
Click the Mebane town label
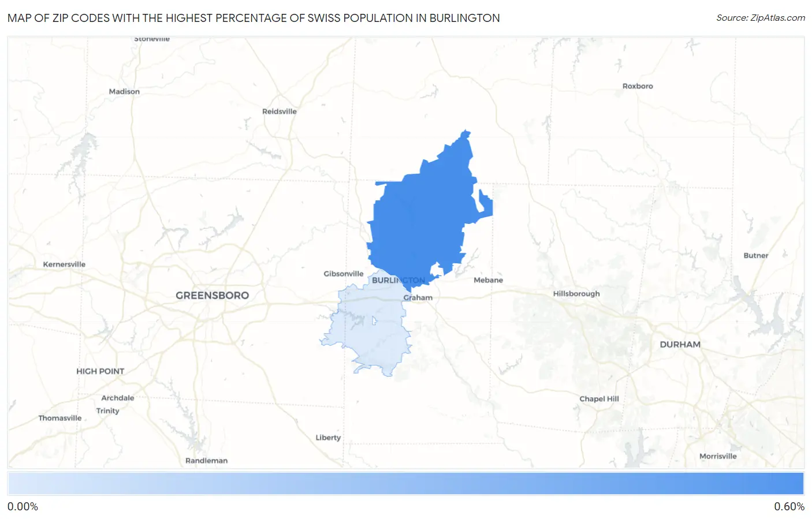488,280
